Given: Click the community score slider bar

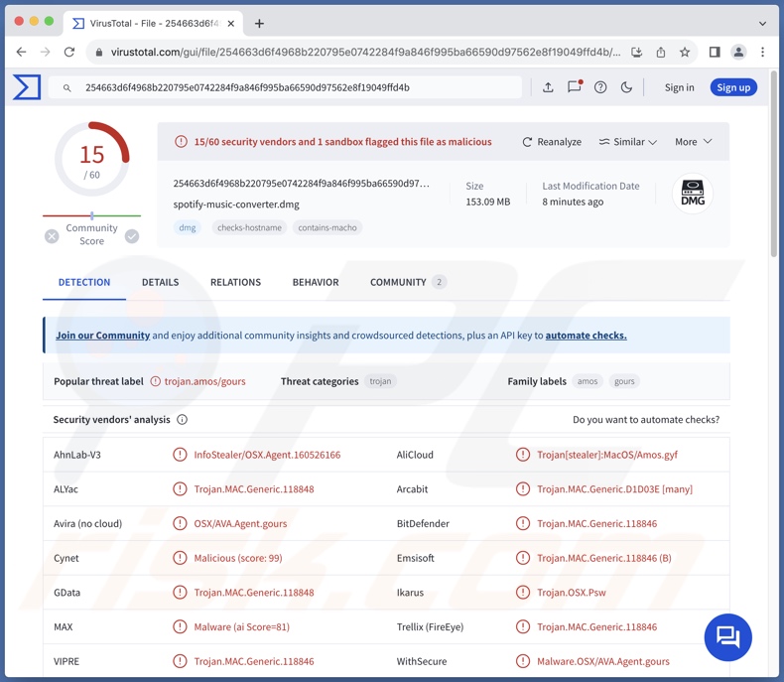Looking at the screenshot, I should tap(91, 215).
